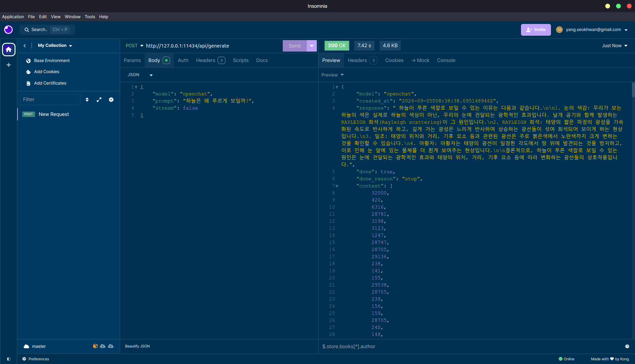Open Add Cookies manager
The height and width of the screenshot is (364, 635).
pyautogui.click(x=43, y=72)
